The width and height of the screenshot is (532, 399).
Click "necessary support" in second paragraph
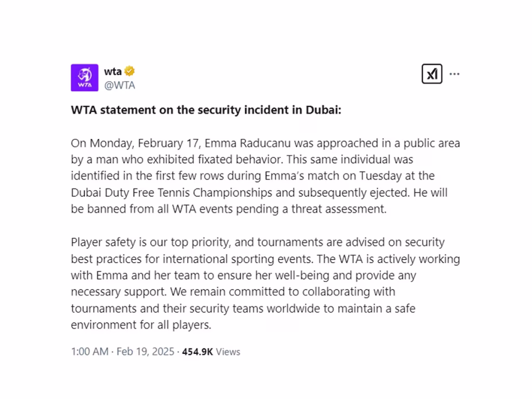click(x=113, y=291)
